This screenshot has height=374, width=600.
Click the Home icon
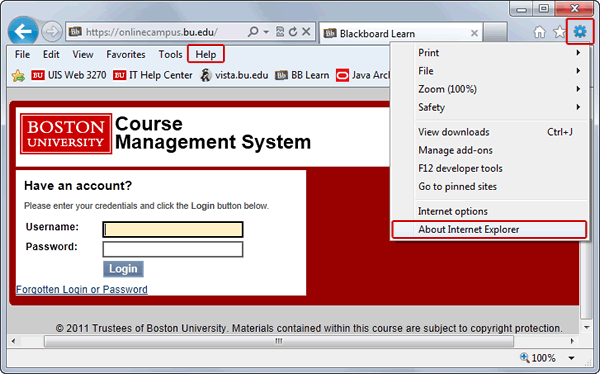click(x=540, y=32)
